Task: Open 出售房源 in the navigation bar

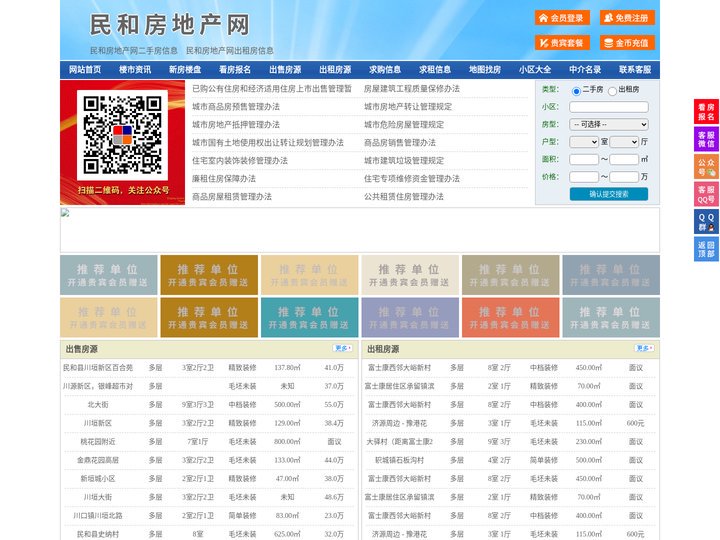Action: (285, 70)
